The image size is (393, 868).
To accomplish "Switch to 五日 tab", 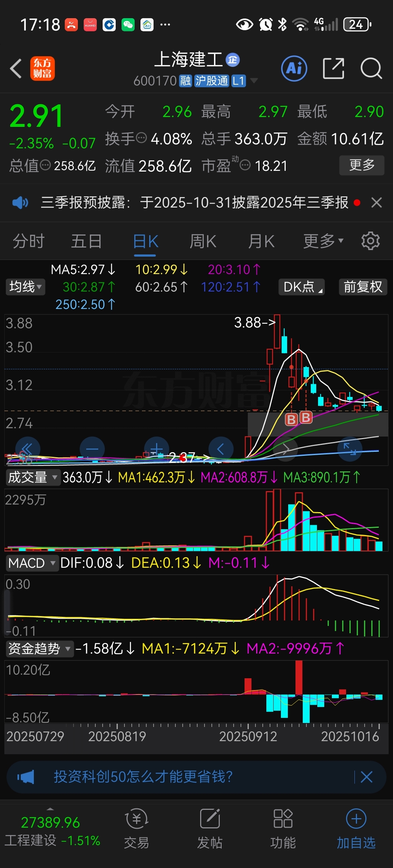I will point(86,241).
